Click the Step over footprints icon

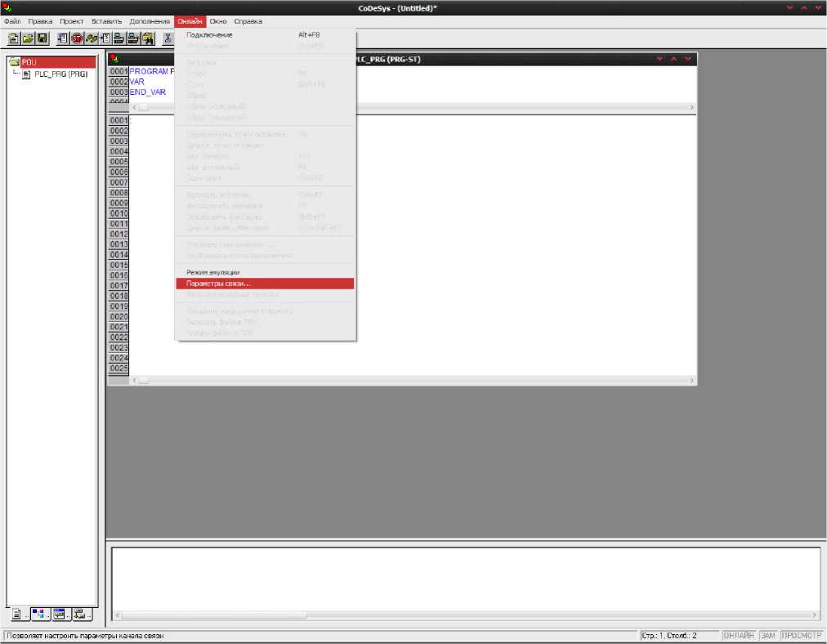point(92,38)
